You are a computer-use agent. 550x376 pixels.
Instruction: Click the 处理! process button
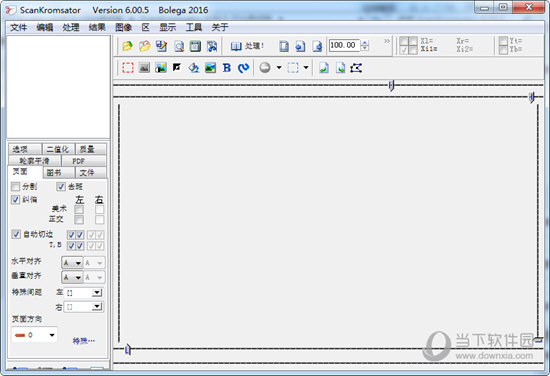pyautogui.click(x=247, y=46)
